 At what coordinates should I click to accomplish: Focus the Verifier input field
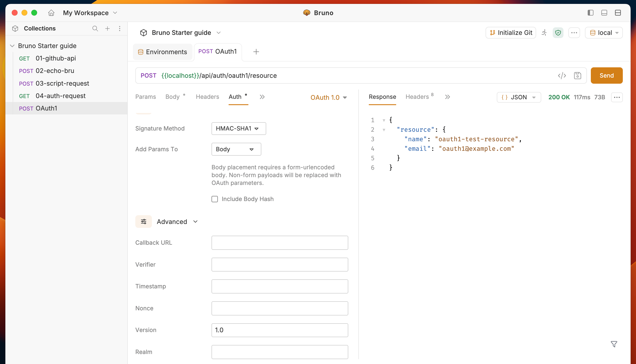click(x=280, y=264)
